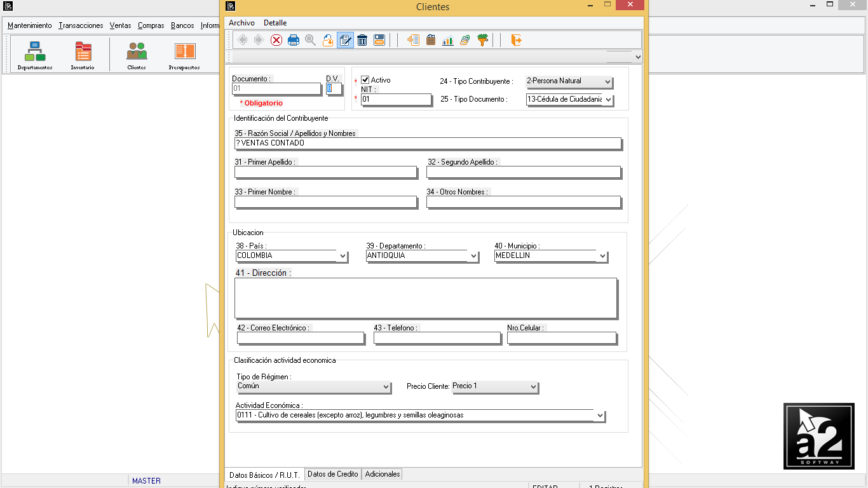The height and width of the screenshot is (488, 868).
Task: Open the Archivo menu in Clientes window
Action: (241, 23)
